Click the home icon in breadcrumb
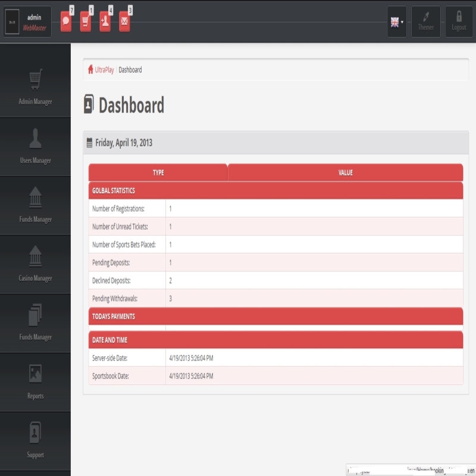The image size is (476, 476). tap(90, 69)
